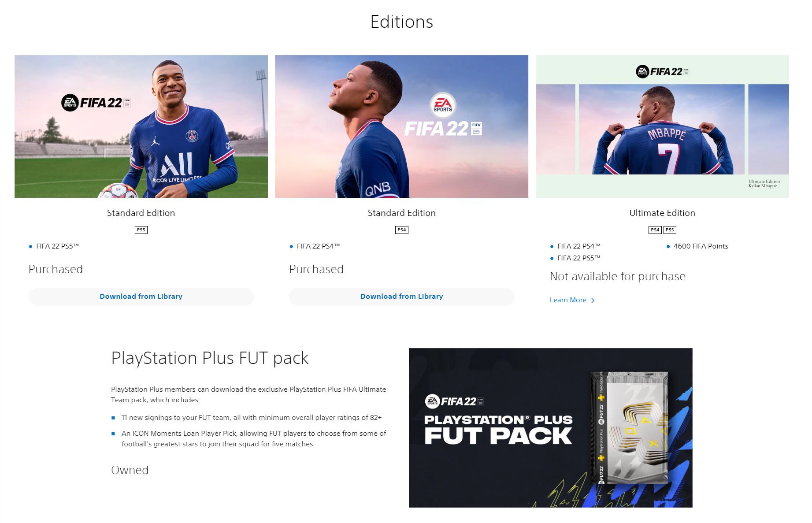Click the PlayStation Plus FUT Pack banner image
The image size is (812, 523).
point(550,428)
